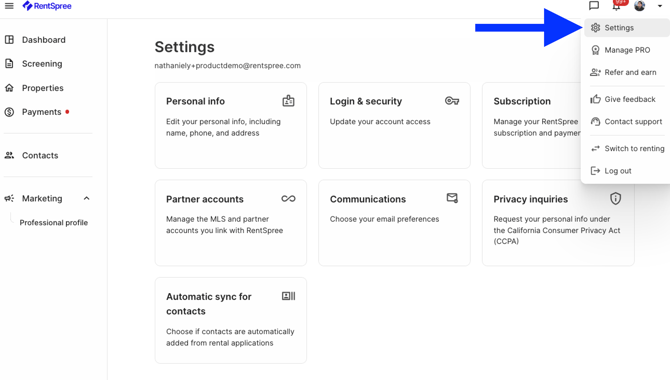Select Settings in account menu
670x380 pixels.
(626, 28)
